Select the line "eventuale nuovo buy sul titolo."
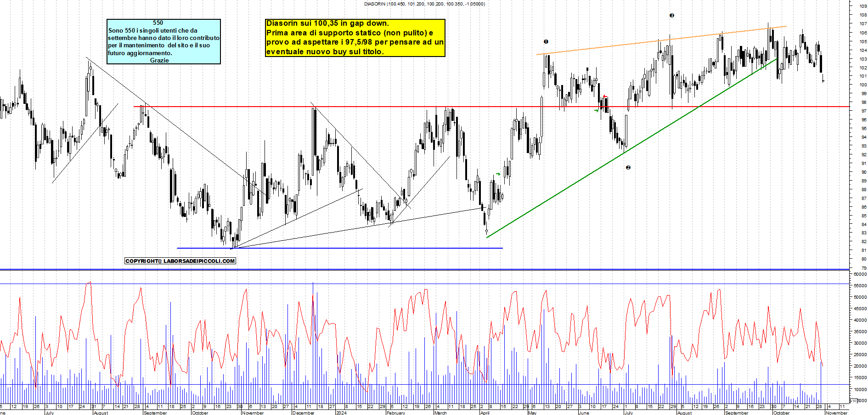 (325, 51)
